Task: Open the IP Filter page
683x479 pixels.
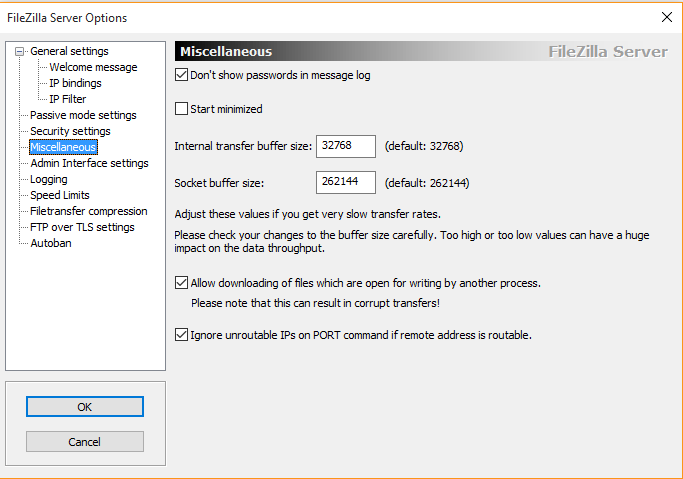Action: coord(68,99)
